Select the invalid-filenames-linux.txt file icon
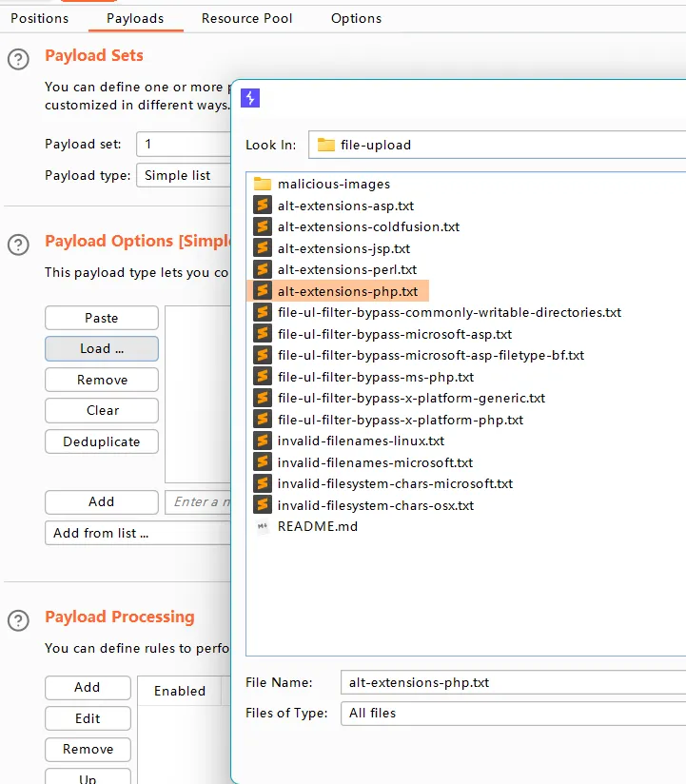 click(263, 441)
